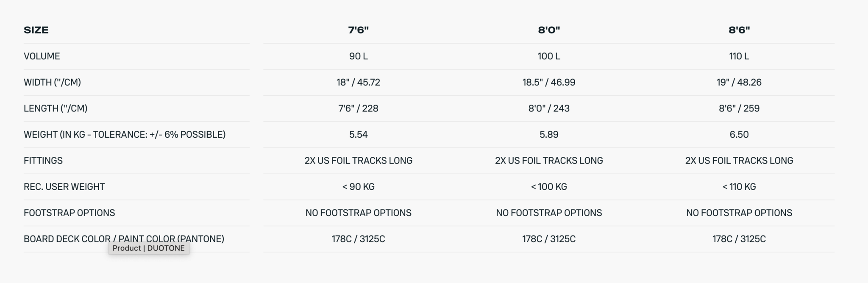
Task: Click the WEIGHT tolerance row label
Action: [125, 135]
